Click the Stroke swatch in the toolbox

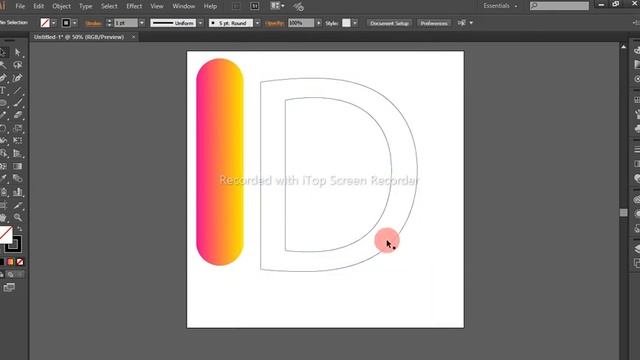(14, 244)
